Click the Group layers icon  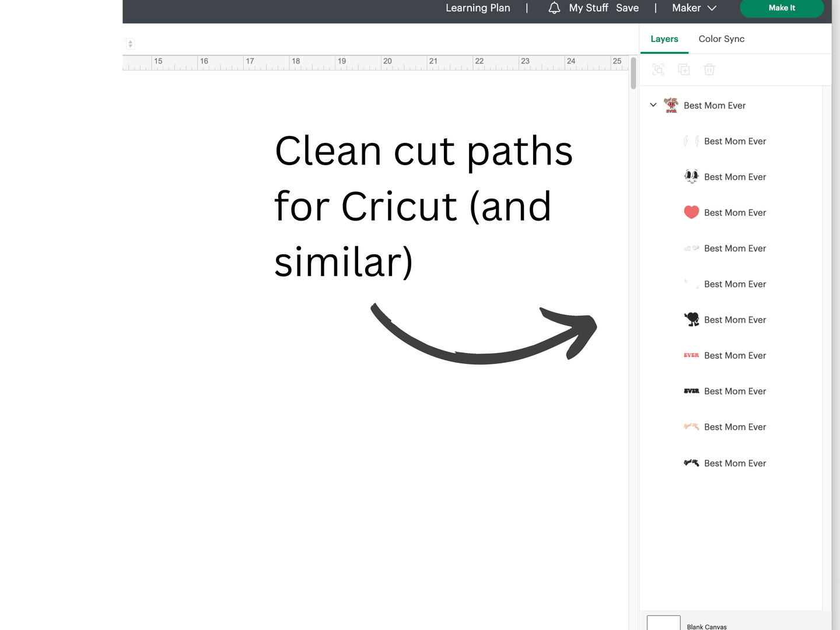[659, 69]
